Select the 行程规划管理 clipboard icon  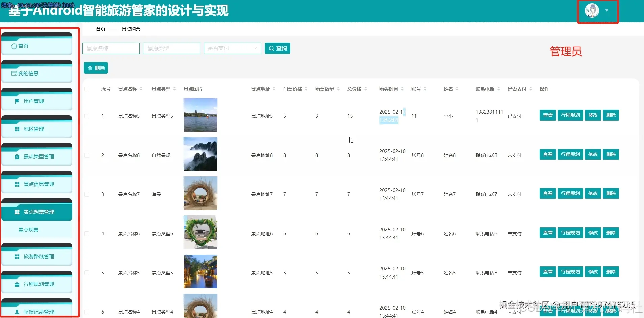[x=17, y=284]
